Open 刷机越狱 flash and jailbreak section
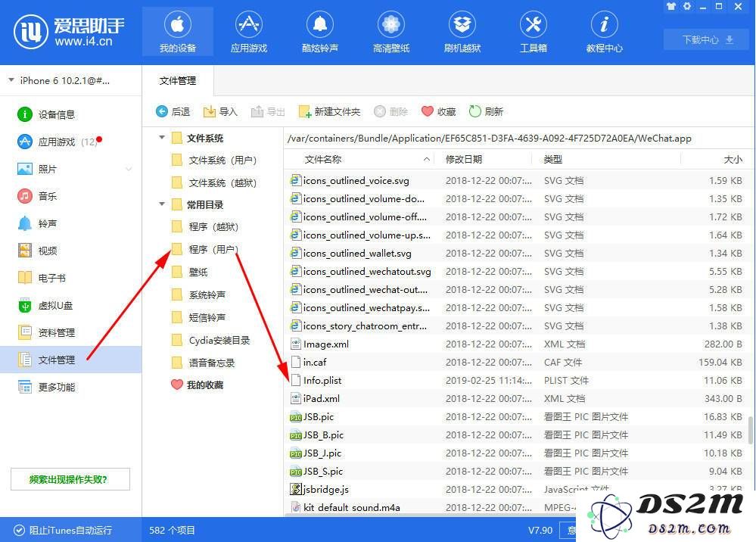Image resolution: width=756 pixels, height=542 pixels. click(x=462, y=32)
